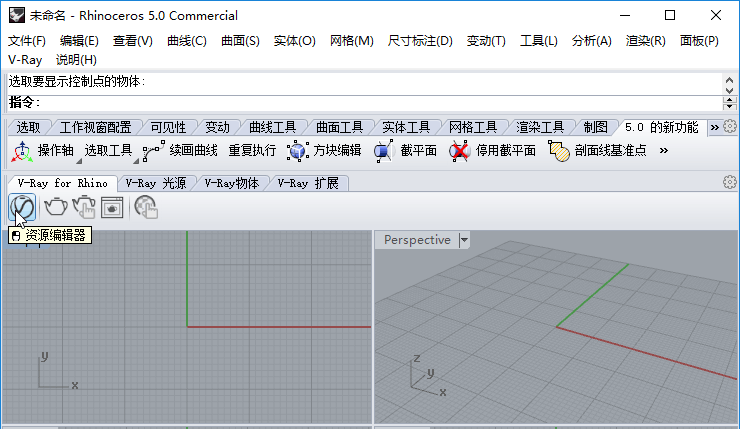Open the 曲线(C) menu
Screen dimensions: 740x429
coord(187,41)
